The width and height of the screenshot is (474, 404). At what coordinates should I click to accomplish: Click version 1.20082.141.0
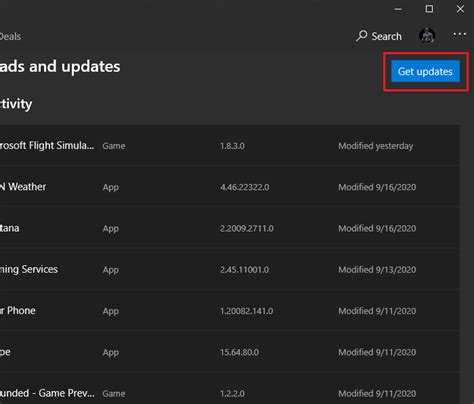click(x=246, y=311)
